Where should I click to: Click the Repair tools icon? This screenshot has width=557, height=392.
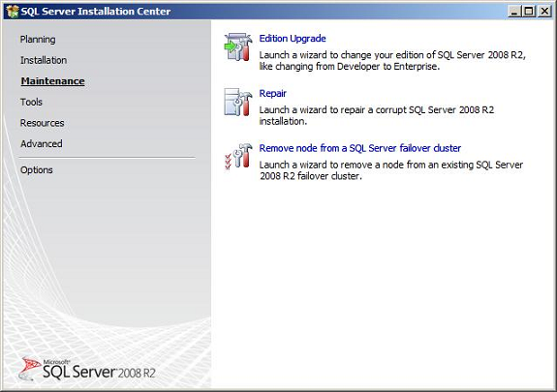[x=238, y=102]
